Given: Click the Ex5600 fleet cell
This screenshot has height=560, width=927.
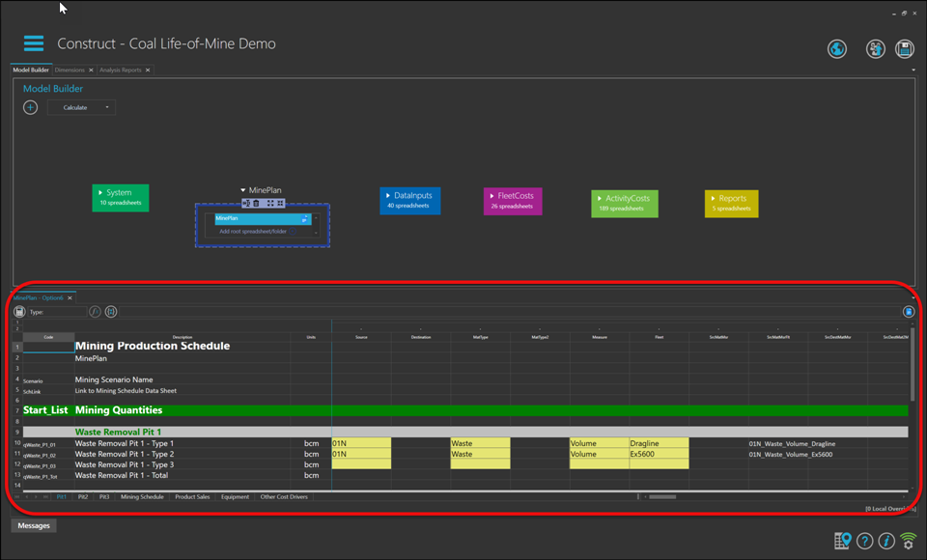Looking at the screenshot, I should click(659, 454).
